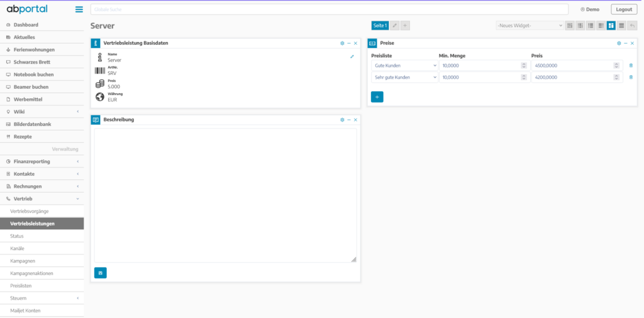Viewport: 644px width, 318px height.
Task: Delete the Gute Kunden price row
Action: (631, 65)
